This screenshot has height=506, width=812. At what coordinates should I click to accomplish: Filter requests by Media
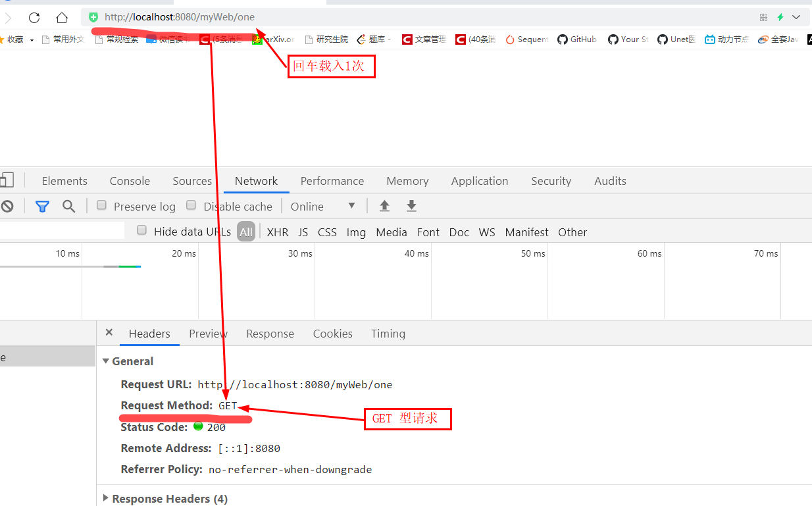coord(392,232)
